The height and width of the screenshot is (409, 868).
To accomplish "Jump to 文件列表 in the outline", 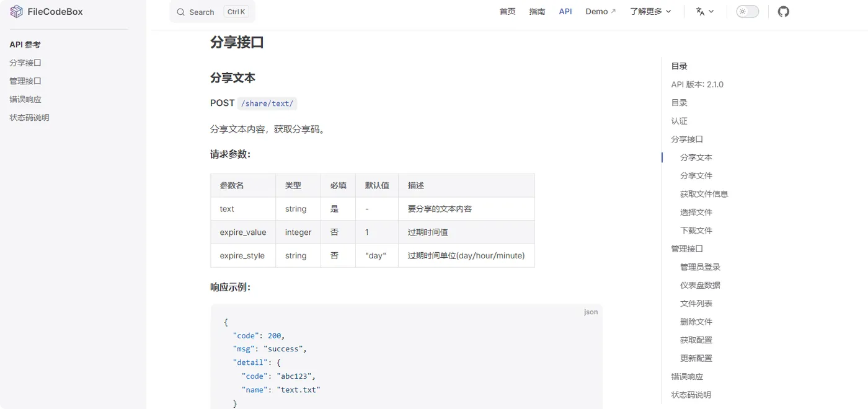I will coord(696,304).
